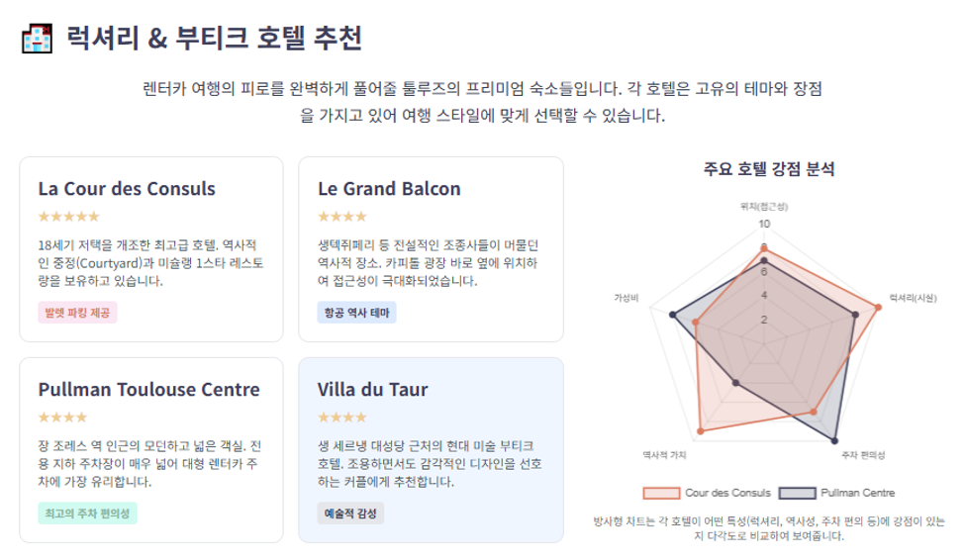This screenshot has height=560, width=965.
Task: Click the 예술적 감성 tag
Action: click(x=350, y=513)
